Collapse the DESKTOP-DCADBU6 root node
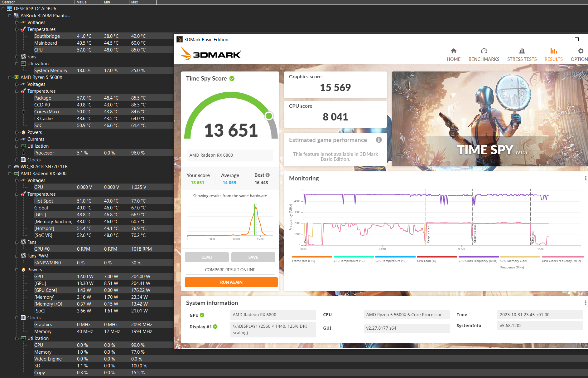This screenshot has width=588, height=378. 3,9
